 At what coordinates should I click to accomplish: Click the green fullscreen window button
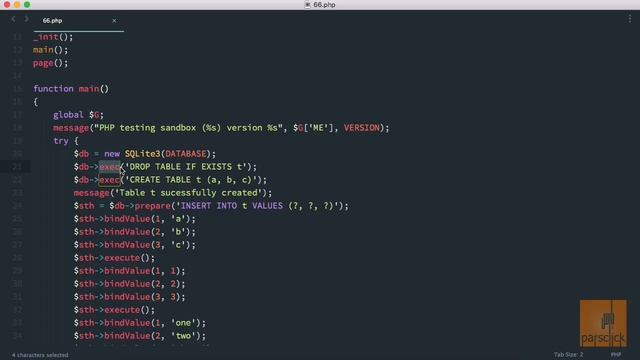click(27, 5)
